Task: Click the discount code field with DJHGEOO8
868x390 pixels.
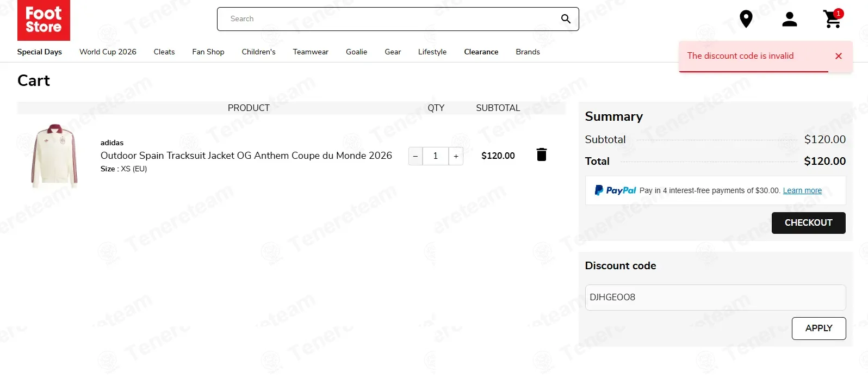Action: (x=715, y=298)
